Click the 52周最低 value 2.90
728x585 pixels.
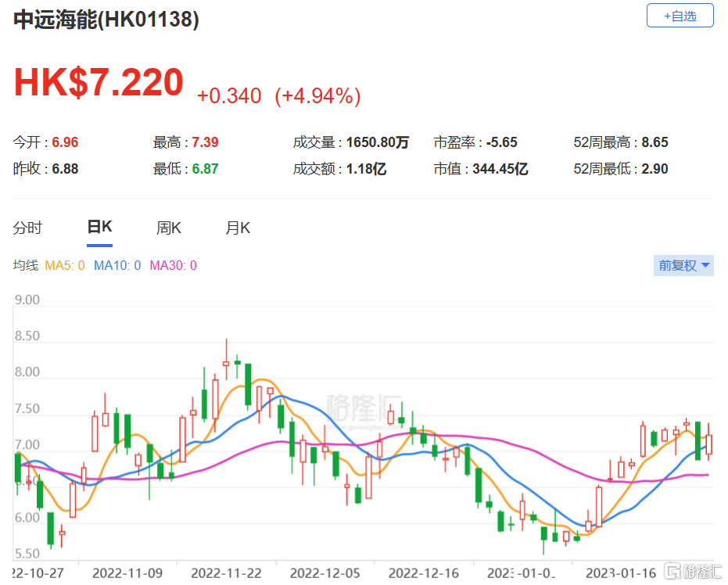tap(654, 168)
